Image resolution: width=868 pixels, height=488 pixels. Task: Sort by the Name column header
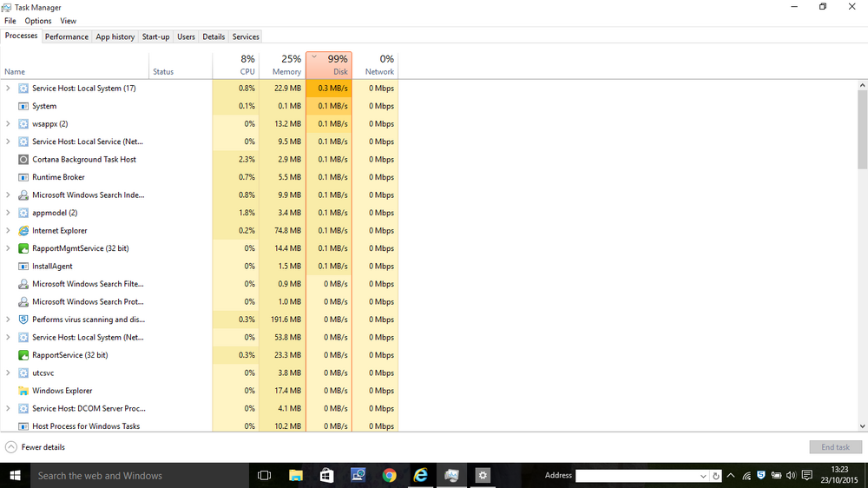click(x=75, y=65)
